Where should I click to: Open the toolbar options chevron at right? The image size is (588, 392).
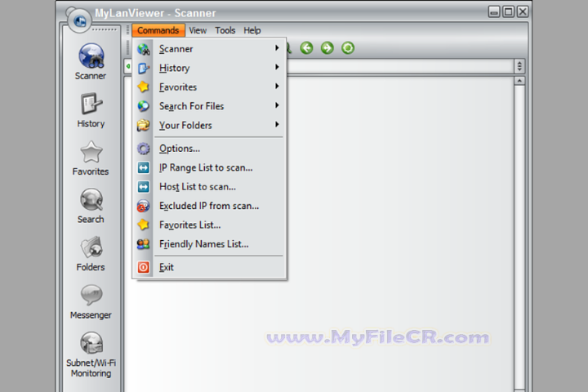coord(519,66)
